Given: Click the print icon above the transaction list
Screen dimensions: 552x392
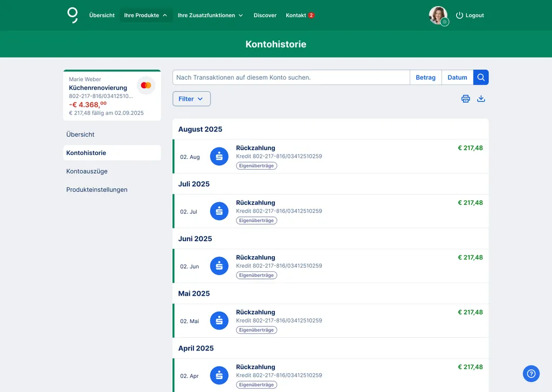Looking at the screenshot, I should pyautogui.click(x=465, y=99).
